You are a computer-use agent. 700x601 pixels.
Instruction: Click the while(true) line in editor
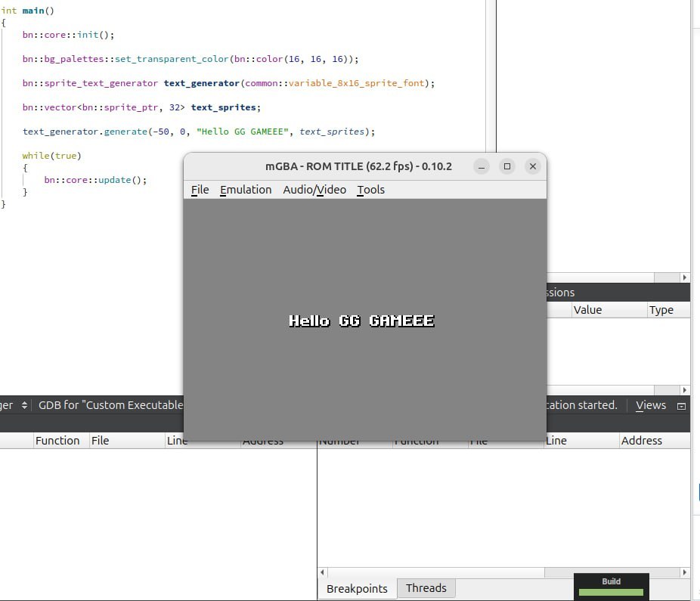pos(52,156)
